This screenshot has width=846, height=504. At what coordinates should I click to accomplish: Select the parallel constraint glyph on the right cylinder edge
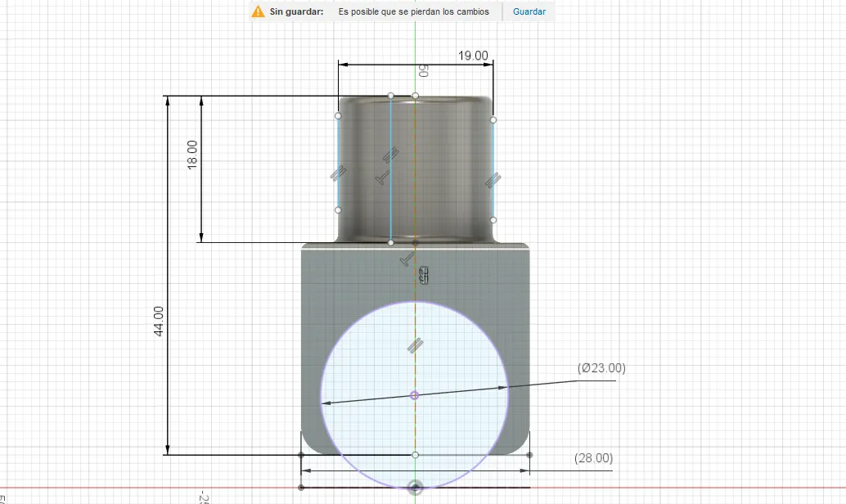(x=493, y=178)
